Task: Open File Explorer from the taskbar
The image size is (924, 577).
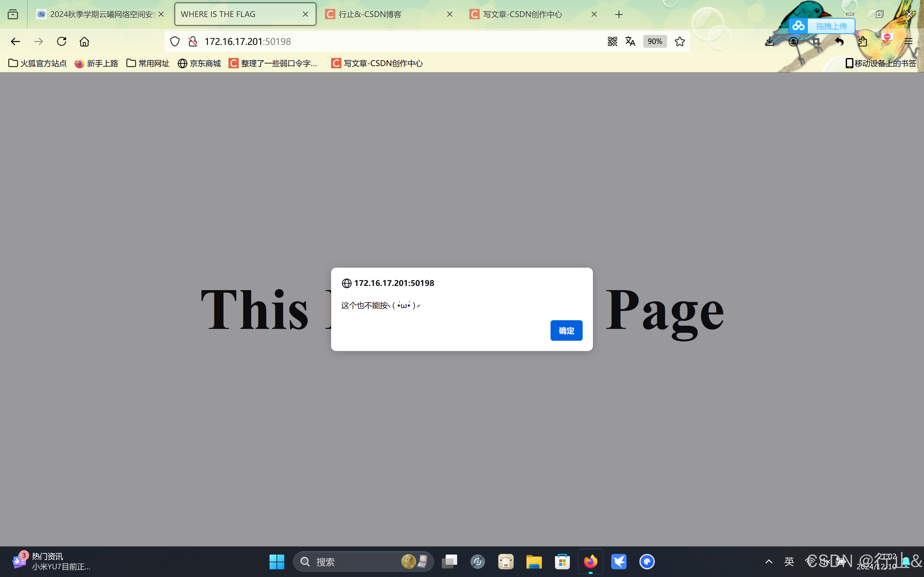Action: pos(534,561)
